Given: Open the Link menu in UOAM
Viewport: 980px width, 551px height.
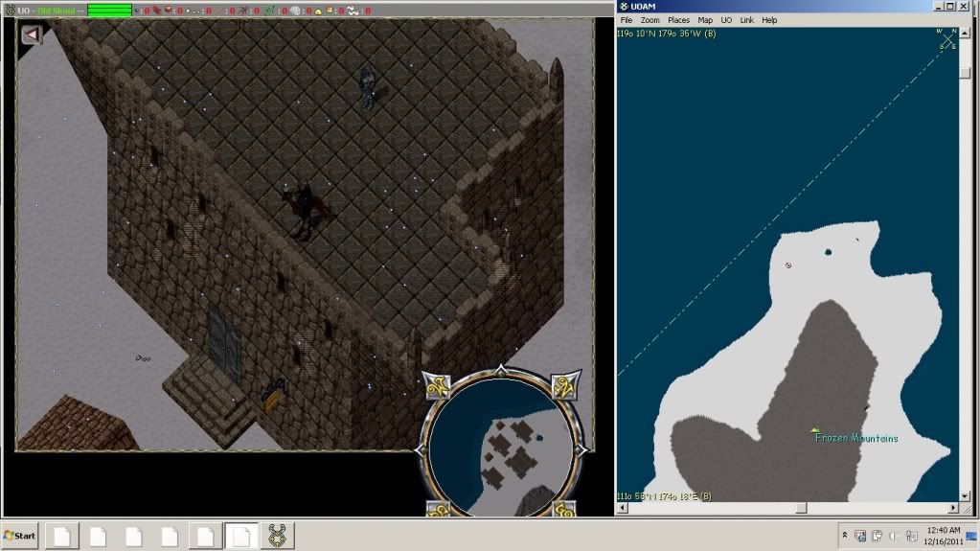Looking at the screenshot, I should (x=747, y=20).
